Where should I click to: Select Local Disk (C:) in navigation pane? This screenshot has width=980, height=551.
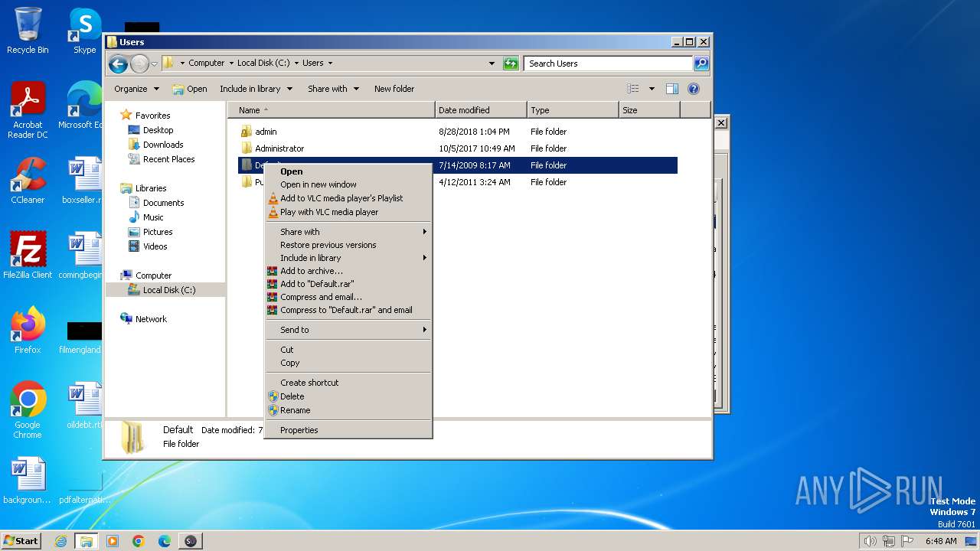(x=168, y=290)
